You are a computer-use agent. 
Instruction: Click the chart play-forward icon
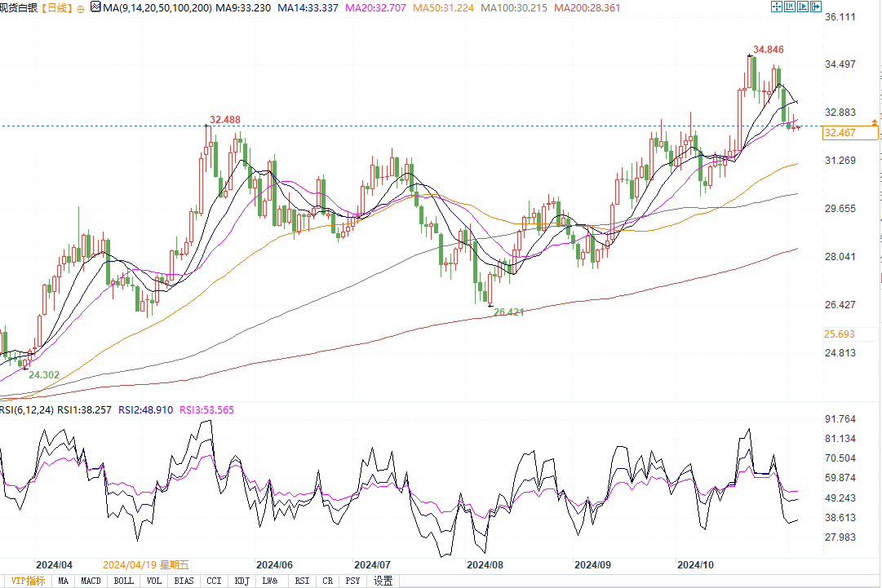tap(804, 7)
